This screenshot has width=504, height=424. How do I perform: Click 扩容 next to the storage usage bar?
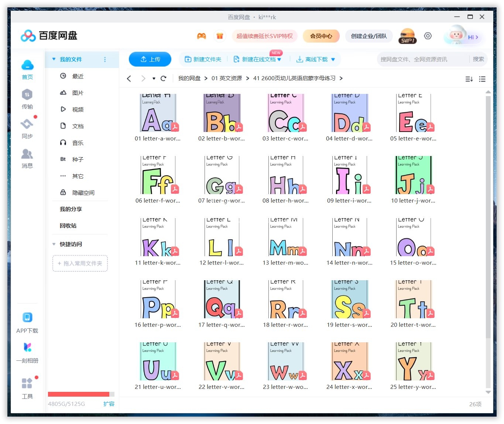[109, 404]
